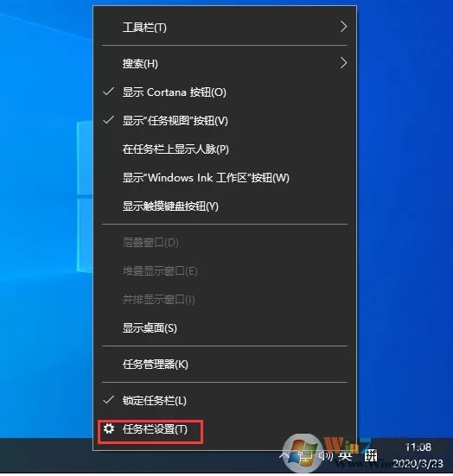Image resolution: width=453 pixels, height=476 pixels.
Task: Enable 在任务栏上显示人脉(P)
Action: pyautogui.click(x=225, y=149)
